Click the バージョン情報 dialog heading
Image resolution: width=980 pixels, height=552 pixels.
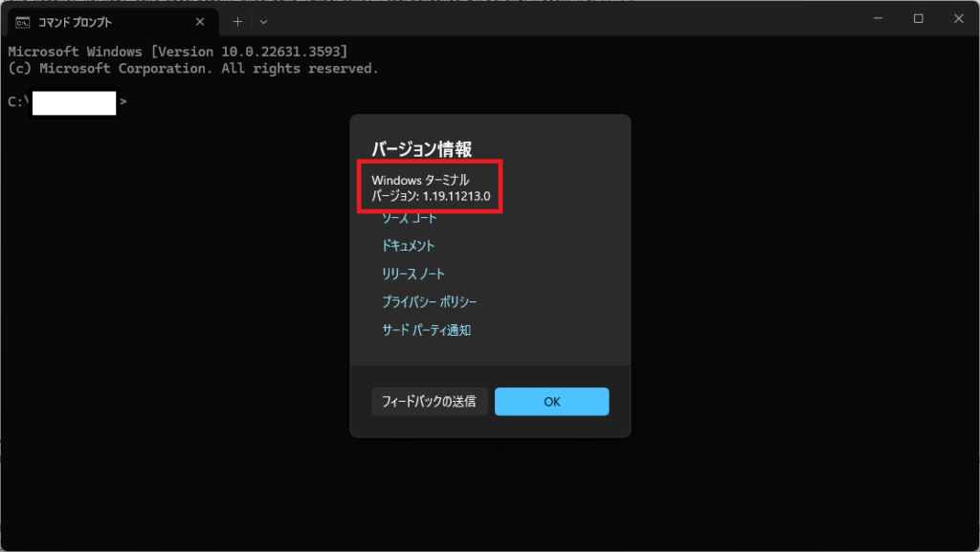422,149
